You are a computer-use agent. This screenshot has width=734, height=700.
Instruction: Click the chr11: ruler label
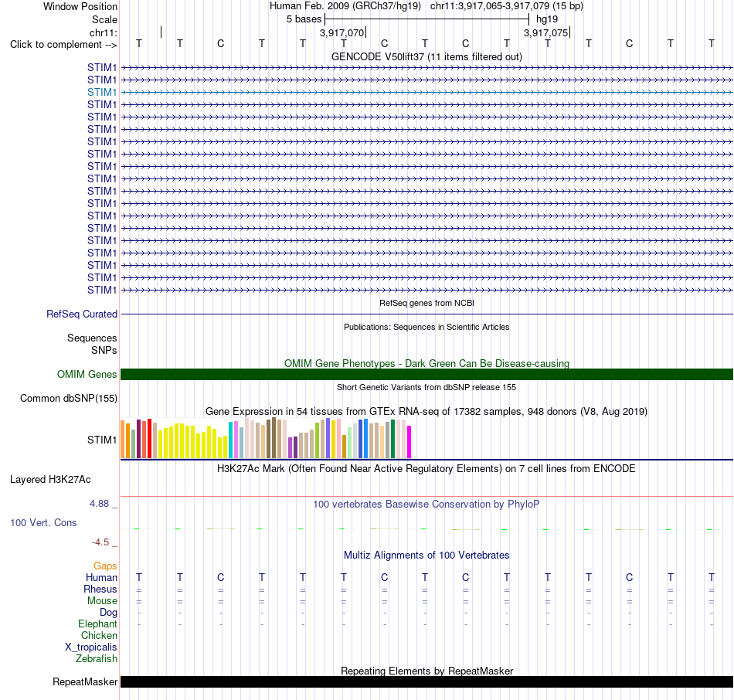point(103,32)
